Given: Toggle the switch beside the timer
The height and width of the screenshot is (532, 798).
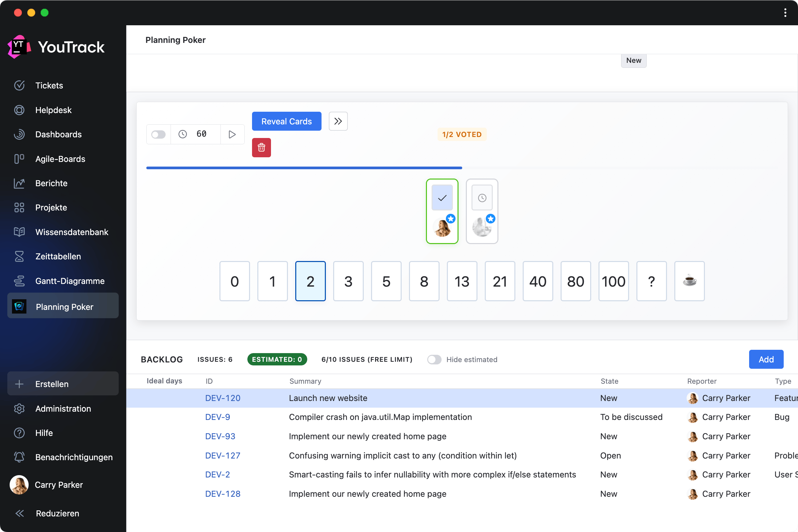Looking at the screenshot, I should coord(159,134).
